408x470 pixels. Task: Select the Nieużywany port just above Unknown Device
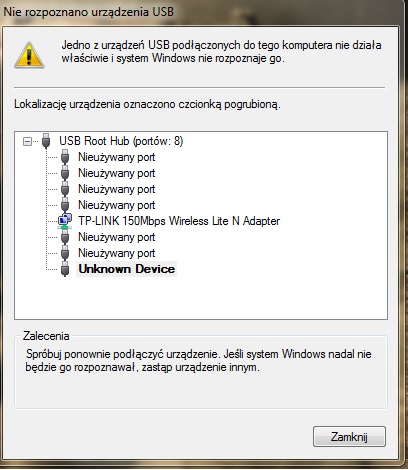(117, 253)
